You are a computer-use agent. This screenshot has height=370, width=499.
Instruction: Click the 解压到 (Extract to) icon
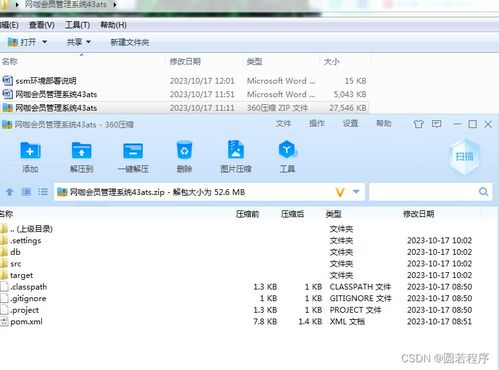[x=81, y=151]
